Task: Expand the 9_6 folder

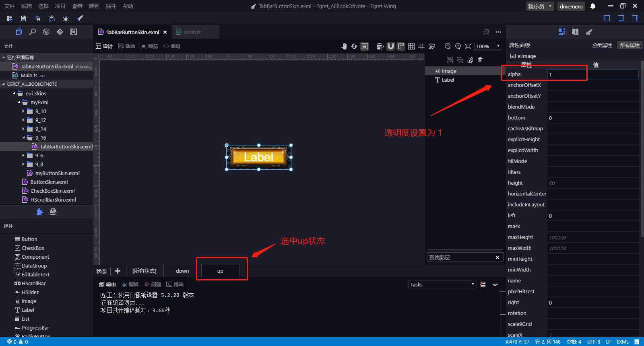Action: click(23, 155)
